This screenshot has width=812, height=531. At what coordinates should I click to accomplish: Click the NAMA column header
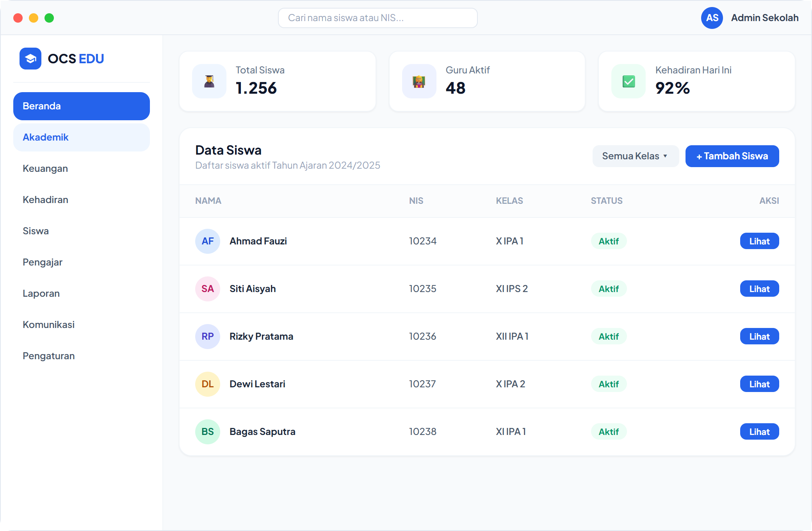coord(208,201)
